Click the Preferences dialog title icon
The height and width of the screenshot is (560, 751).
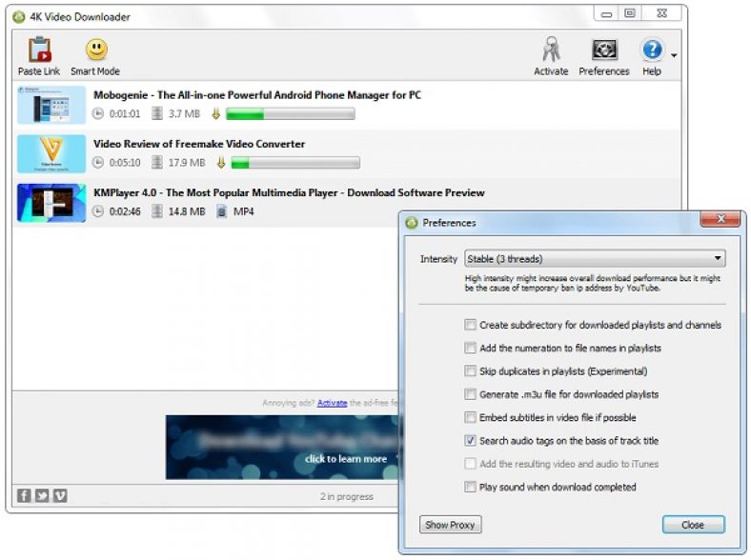412,223
